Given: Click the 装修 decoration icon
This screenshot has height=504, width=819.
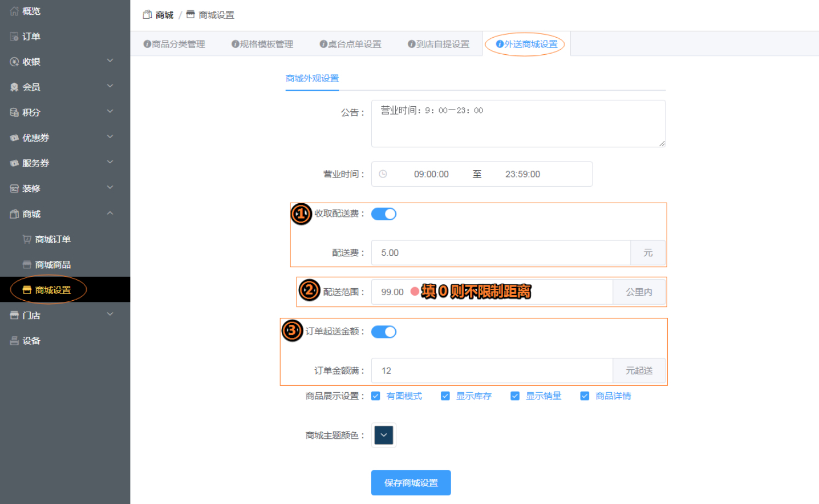Looking at the screenshot, I should pyautogui.click(x=14, y=188).
